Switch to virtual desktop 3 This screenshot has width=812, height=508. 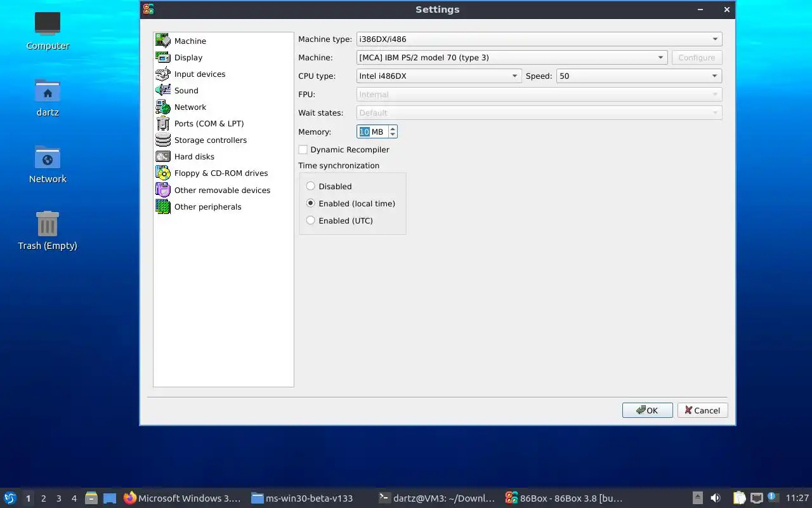click(58, 498)
